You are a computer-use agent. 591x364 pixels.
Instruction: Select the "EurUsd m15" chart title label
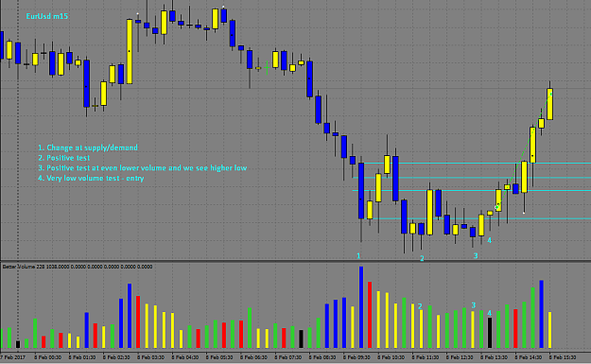click(x=47, y=16)
